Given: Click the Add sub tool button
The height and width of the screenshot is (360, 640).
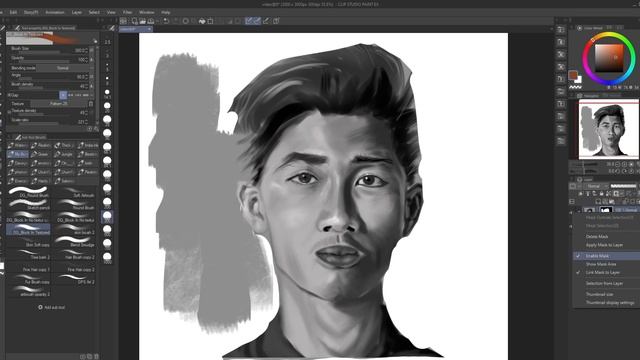Looking at the screenshot, I should point(52,307).
